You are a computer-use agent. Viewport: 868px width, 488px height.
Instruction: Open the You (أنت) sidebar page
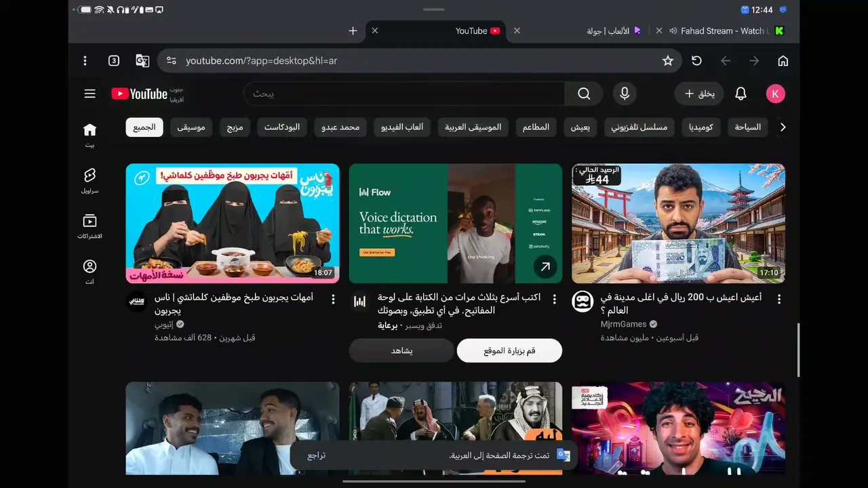pyautogui.click(x=90, y=272)
